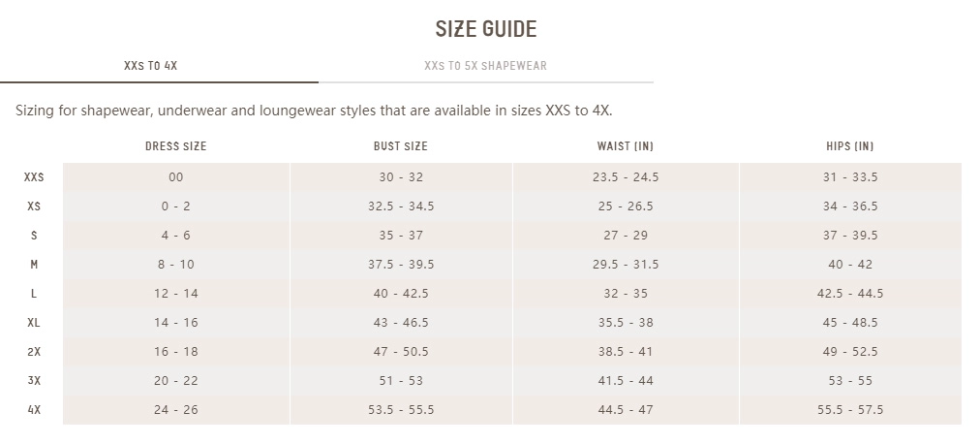
Task: Select the XL size row label
Action: point(34,323)
